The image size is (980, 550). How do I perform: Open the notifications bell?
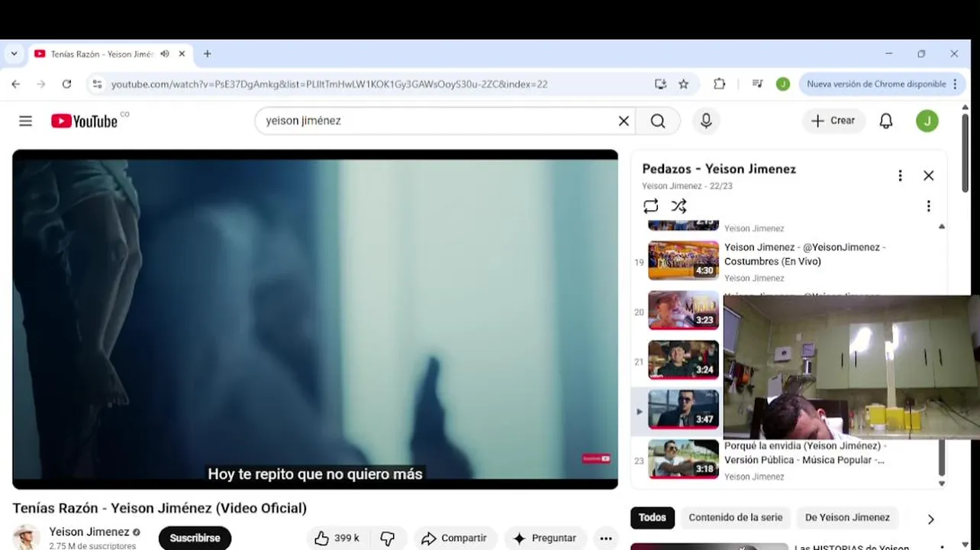[x=886, y=121]
